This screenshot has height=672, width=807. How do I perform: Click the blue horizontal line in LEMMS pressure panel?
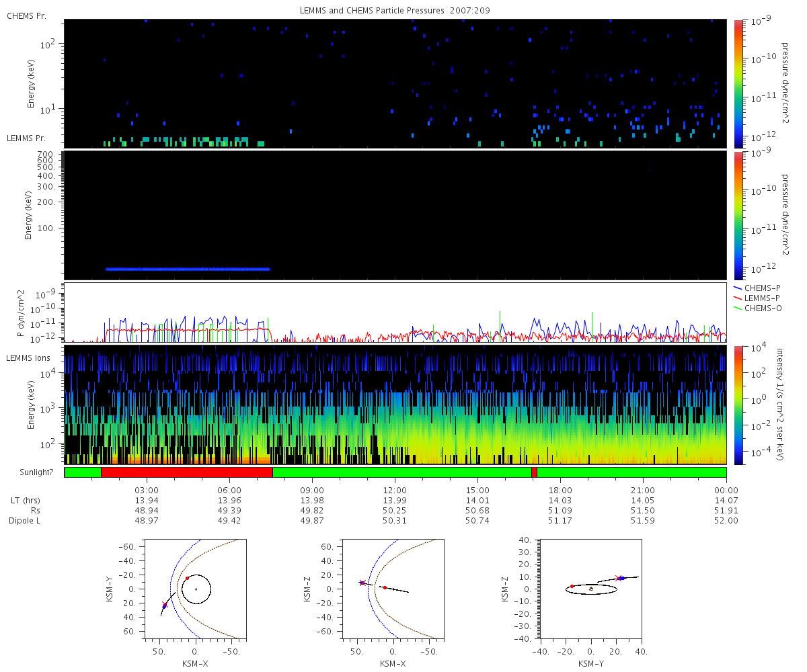pyautogui.click(x=188, y=269)
